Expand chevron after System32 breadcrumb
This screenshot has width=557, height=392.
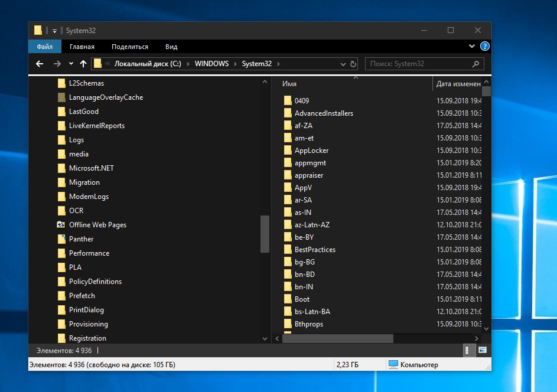click(278, 64)
